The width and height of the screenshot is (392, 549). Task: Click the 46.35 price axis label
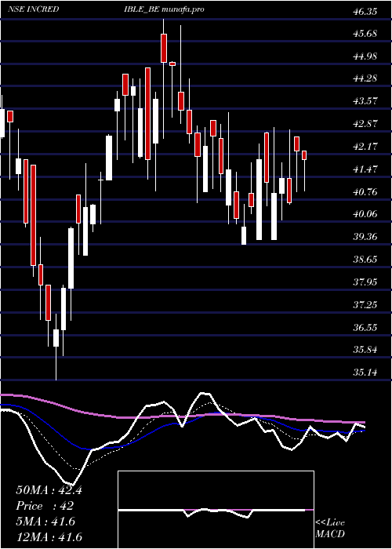[x=365, y=12]
